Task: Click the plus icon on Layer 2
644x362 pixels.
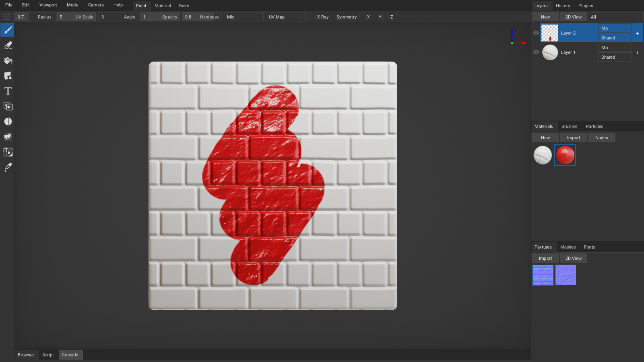Action: [637, 33]
